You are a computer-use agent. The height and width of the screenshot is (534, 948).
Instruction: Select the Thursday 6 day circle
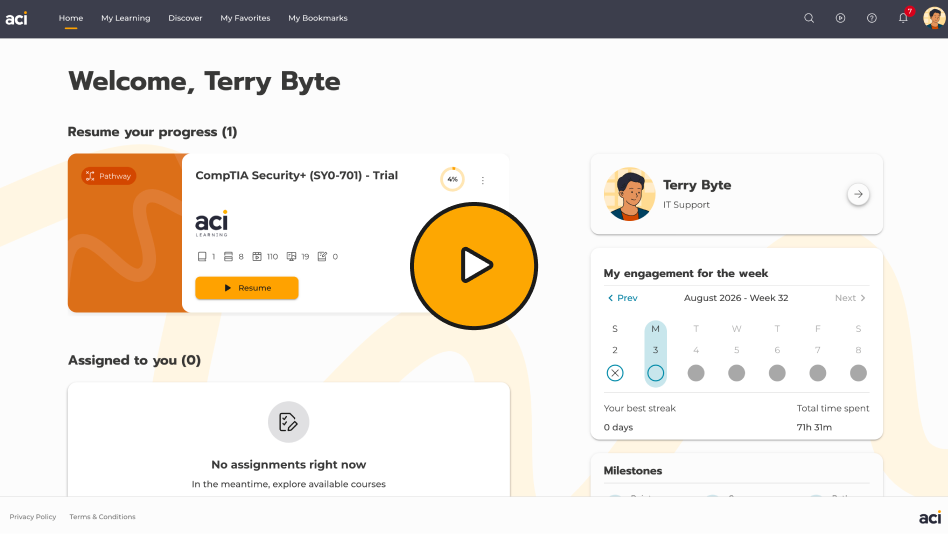click(x=777, y=373)
